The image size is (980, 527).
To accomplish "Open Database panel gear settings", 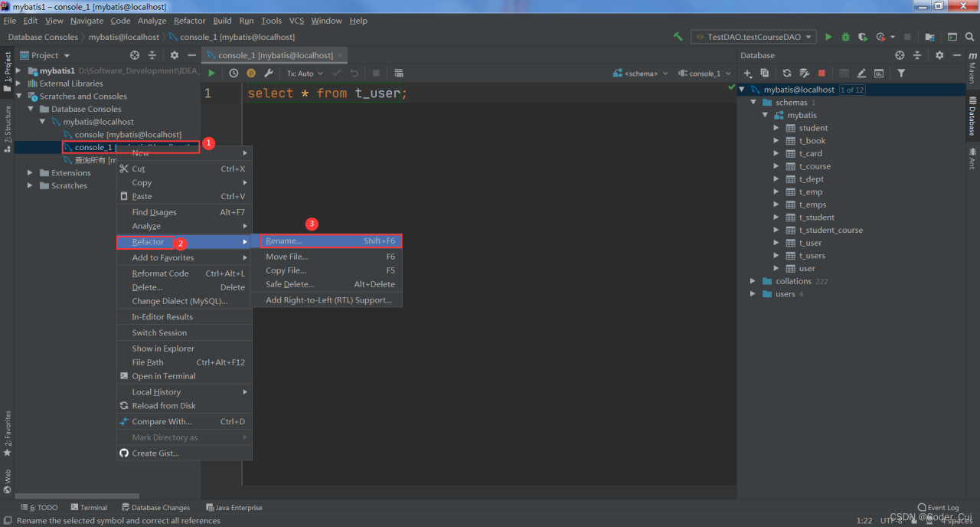I will click(939, 55).
